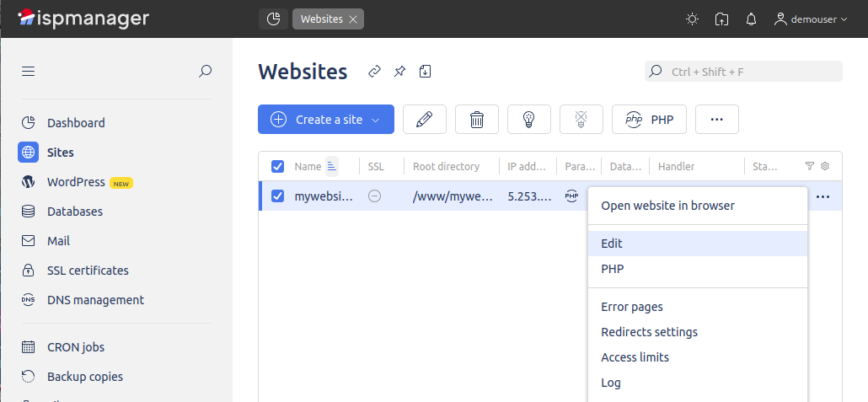Viewport: 868px width, 402px height.
Task: Toggle the select-all checkbox in table header
Action: (x=277, y=167)
